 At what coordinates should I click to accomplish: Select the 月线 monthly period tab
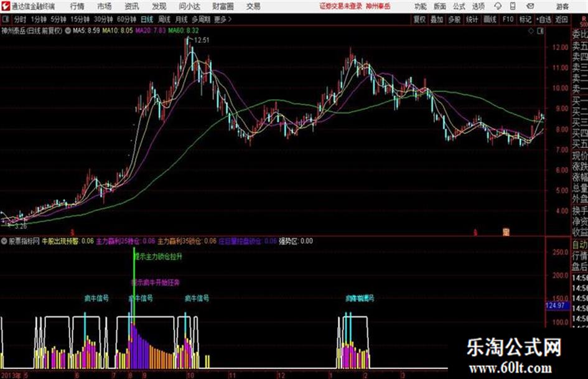[x=181, y=19]
